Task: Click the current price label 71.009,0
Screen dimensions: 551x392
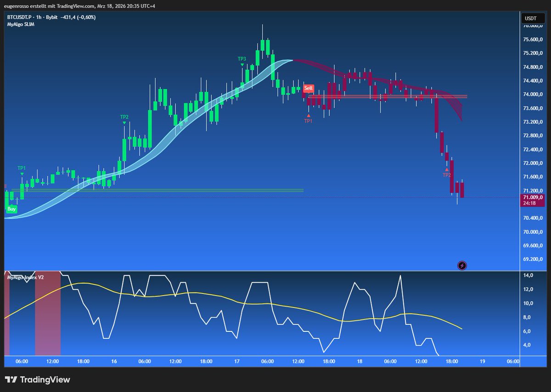Action: click(x=533, y=197)
